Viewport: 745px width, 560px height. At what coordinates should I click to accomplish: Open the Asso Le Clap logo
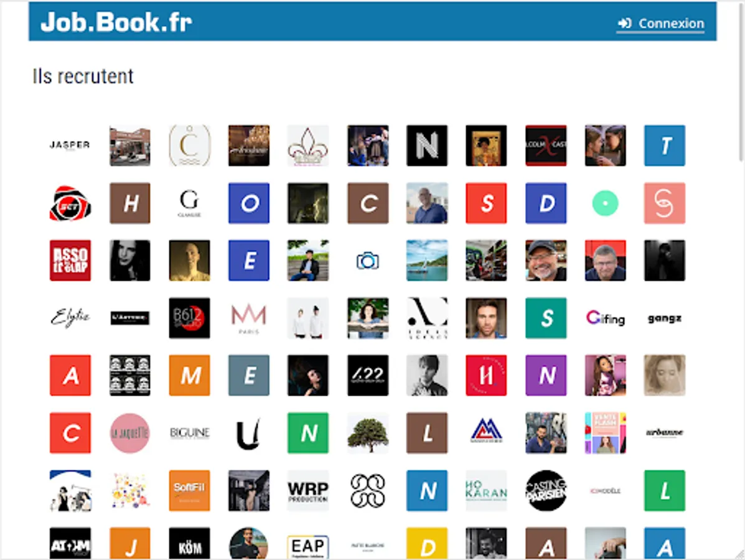click(70, 261)
